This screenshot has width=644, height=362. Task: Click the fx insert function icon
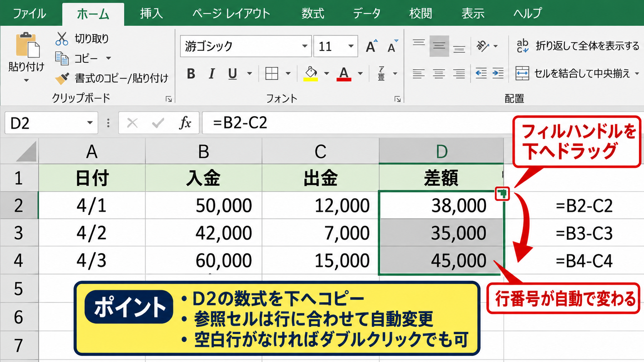point(185,123)
